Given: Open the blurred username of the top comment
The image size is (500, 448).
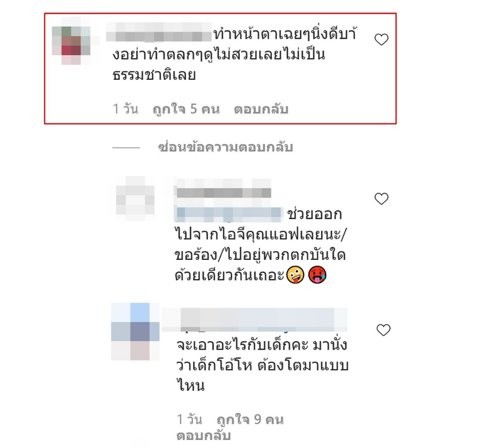Looking at the screenshot, I should (159, 32).
